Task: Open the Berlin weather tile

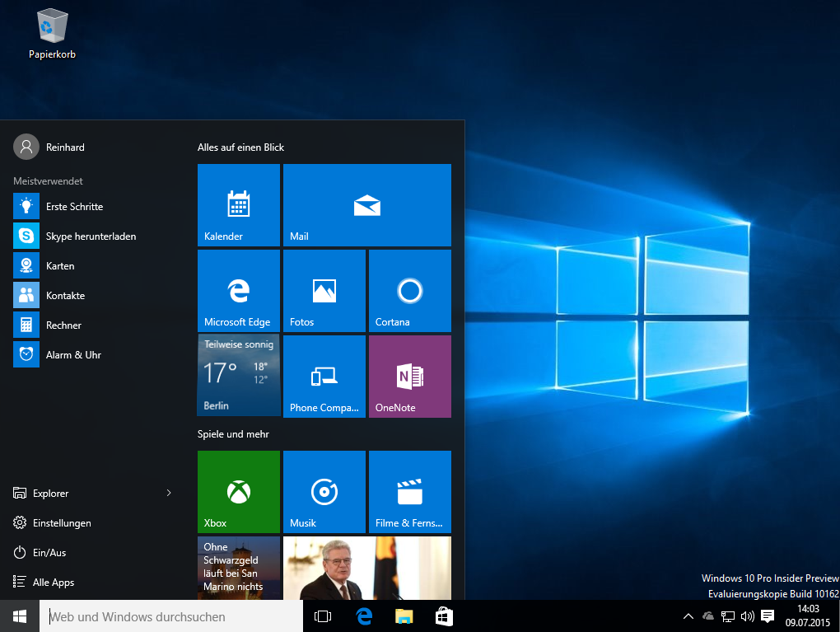Action: [238, 377]
